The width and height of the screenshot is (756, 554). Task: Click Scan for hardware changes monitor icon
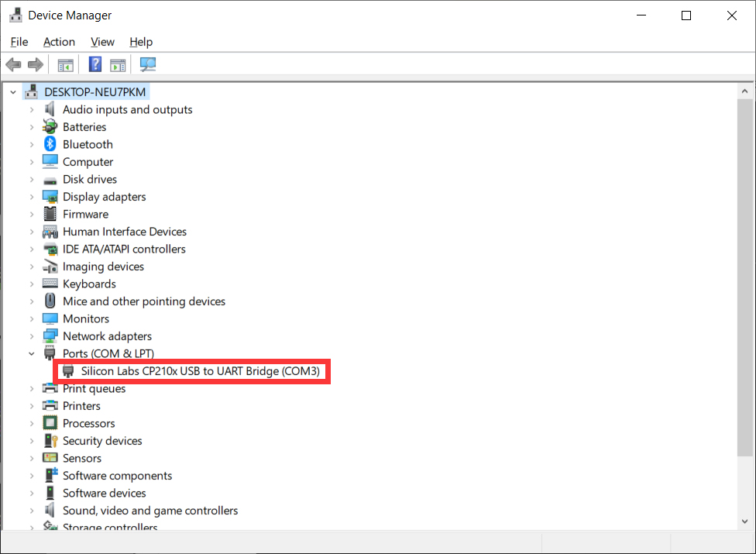pyautogui.click(x=147, y=64)
